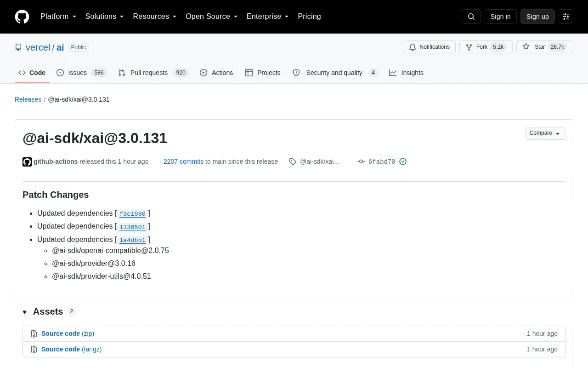Click the Sign in button
This screenshot has width=588, height=368.
point(500,17)
